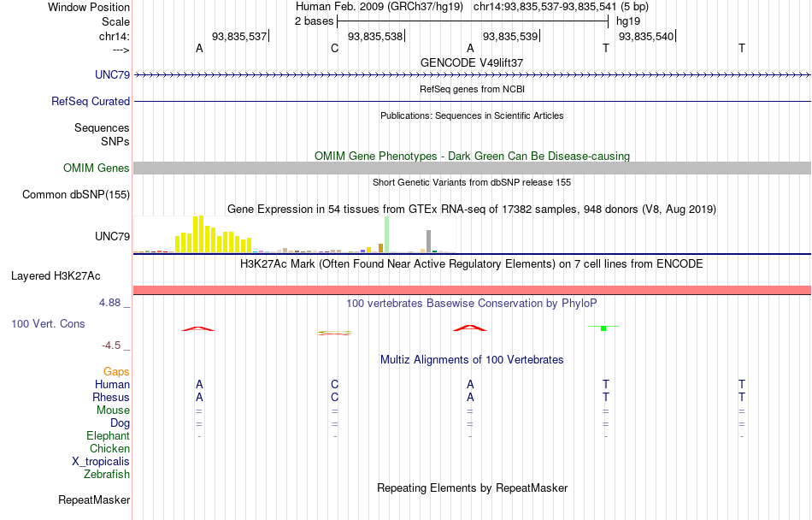The width and height of the screenshot is (812, 520).
Task: Click the PhyloP Basewise Conservation title
Action: (471, 304)
